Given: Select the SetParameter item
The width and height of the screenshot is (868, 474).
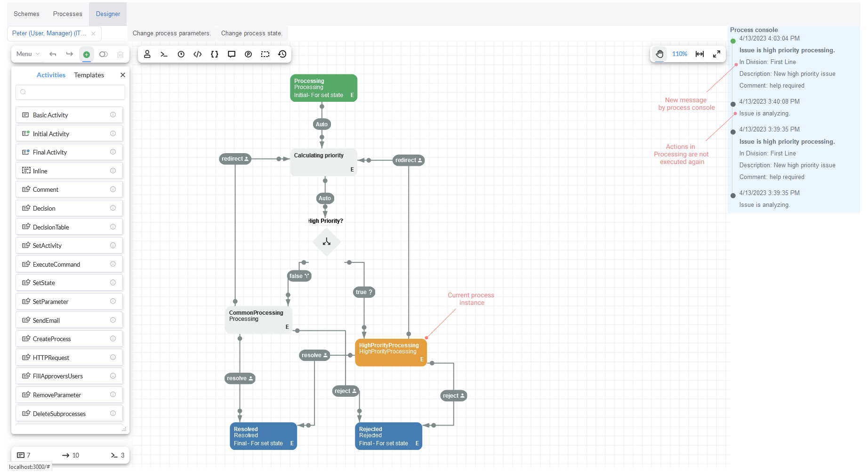Looking at the screenshot, I should click(x=69, y=302).
